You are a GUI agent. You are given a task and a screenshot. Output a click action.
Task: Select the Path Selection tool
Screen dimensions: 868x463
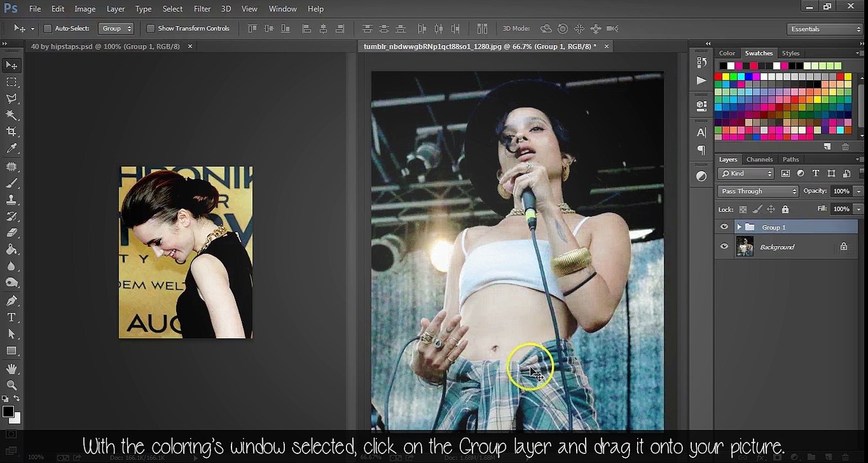[12, 334]
